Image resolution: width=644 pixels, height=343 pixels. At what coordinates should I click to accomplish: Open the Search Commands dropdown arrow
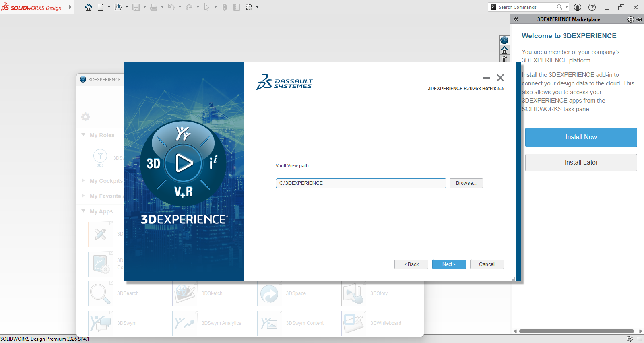(566, 7)
